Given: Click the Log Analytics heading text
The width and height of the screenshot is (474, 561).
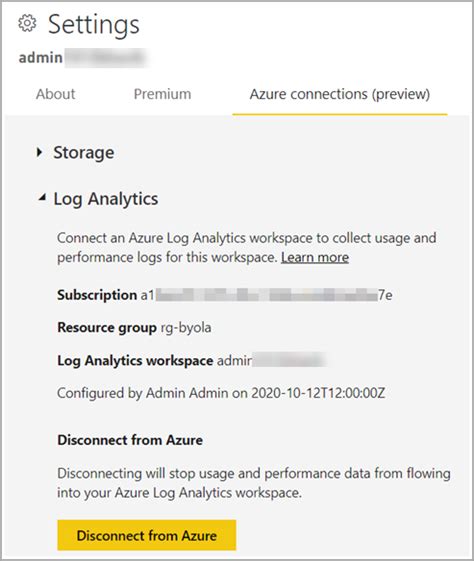Looking at the screenshot, I should tap(106, 199).
